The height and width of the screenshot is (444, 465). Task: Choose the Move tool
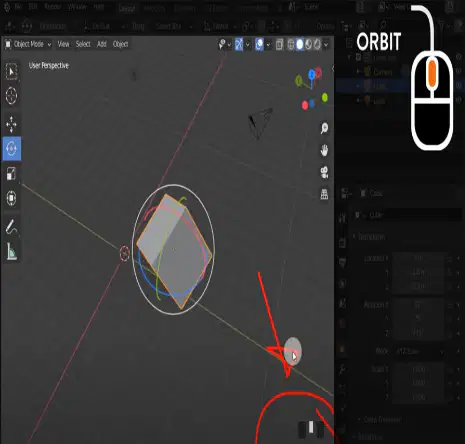point(11,124)
